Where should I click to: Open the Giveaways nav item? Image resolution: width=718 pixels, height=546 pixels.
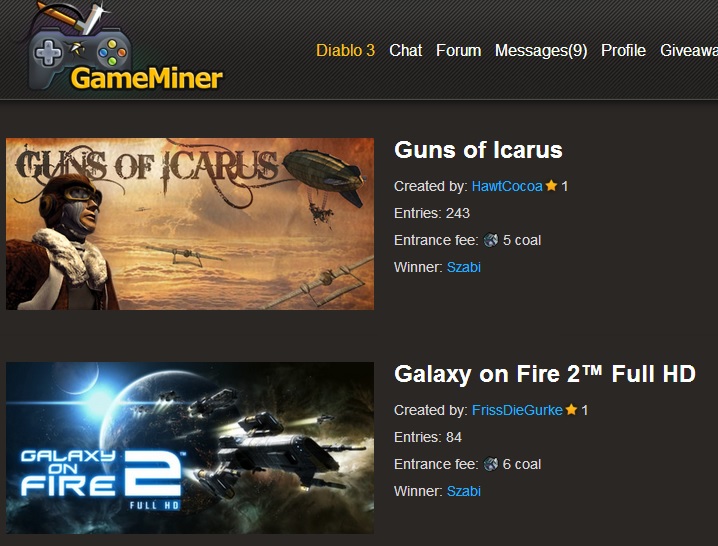689,50
